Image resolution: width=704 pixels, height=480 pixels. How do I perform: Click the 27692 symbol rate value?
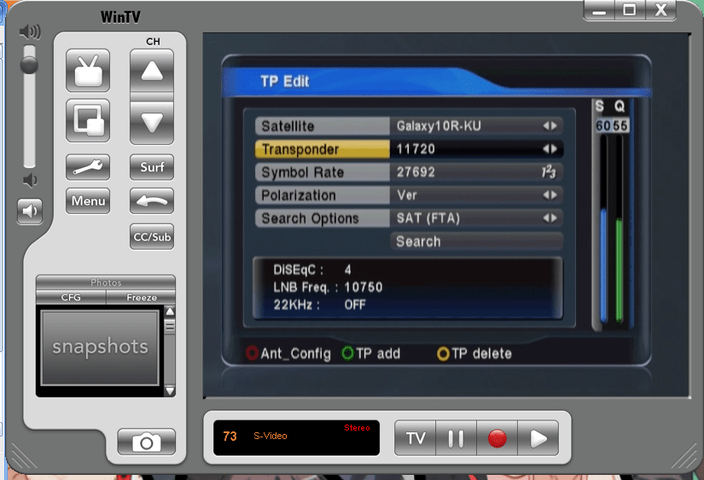coord(416,172)
